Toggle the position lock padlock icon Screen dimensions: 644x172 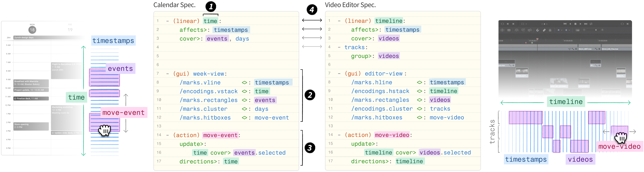tap(550, 30)
